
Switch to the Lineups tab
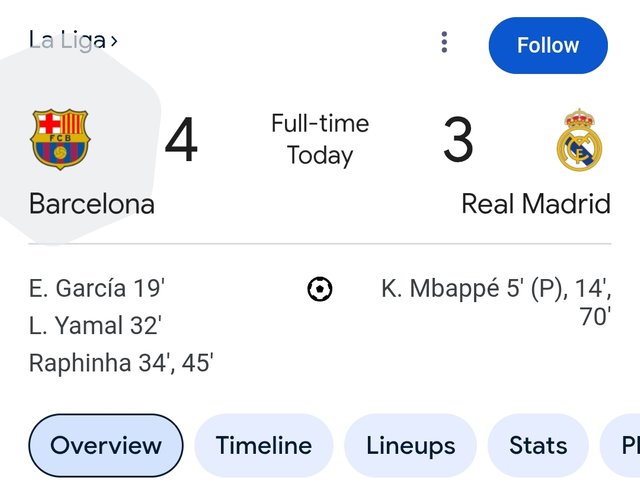411,445
